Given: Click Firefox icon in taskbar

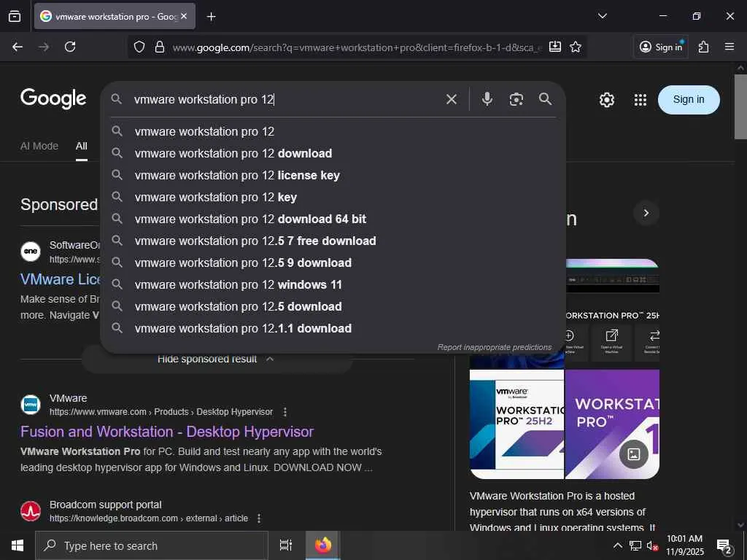Looking at the screenshot, I should [x=323, y=545].
